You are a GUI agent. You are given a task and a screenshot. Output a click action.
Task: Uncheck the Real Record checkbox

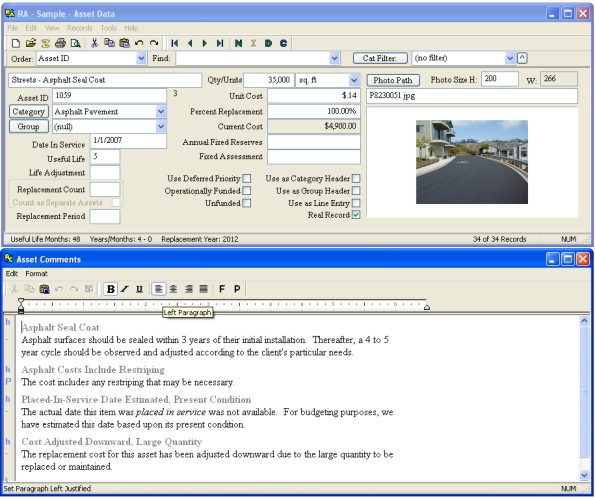click(356, 215)
